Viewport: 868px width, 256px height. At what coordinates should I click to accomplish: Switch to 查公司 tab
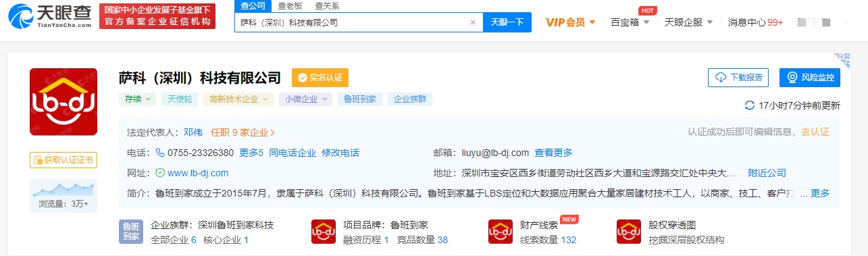click(x=253, y=5)
